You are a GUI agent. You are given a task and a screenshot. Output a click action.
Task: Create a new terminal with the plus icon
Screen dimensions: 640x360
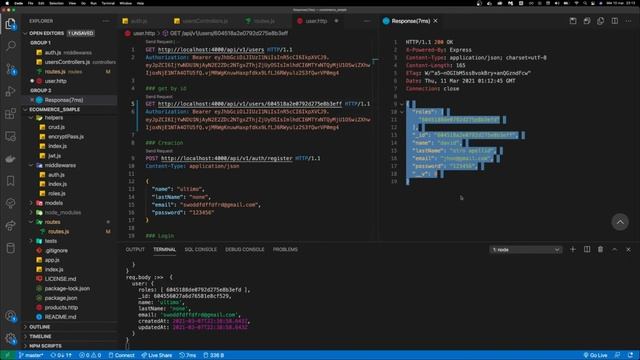point(573,249)
